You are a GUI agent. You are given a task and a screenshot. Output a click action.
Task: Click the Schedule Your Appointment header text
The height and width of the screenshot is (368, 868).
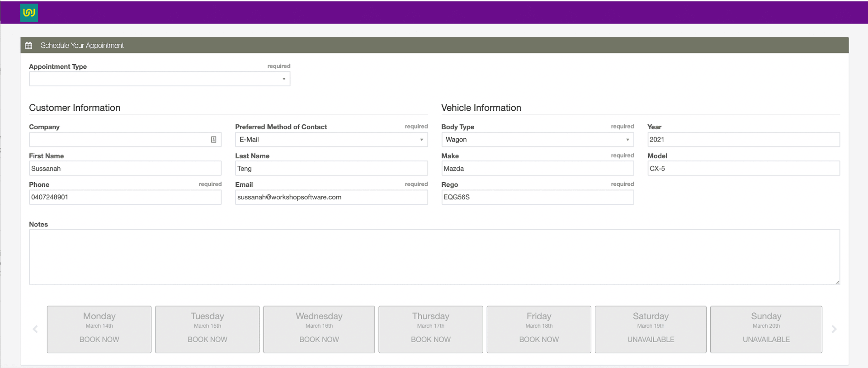point(82,45)
